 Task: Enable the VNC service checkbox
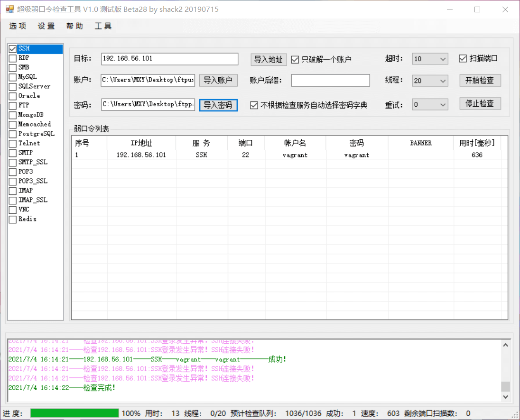tap(13, 210)
